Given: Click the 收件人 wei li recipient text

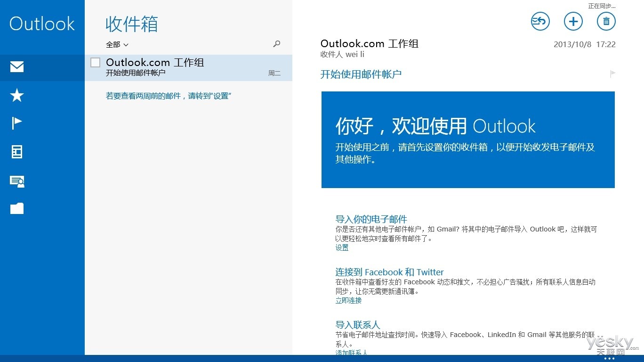Looking at the screenshot, I should tap(342, 54).
